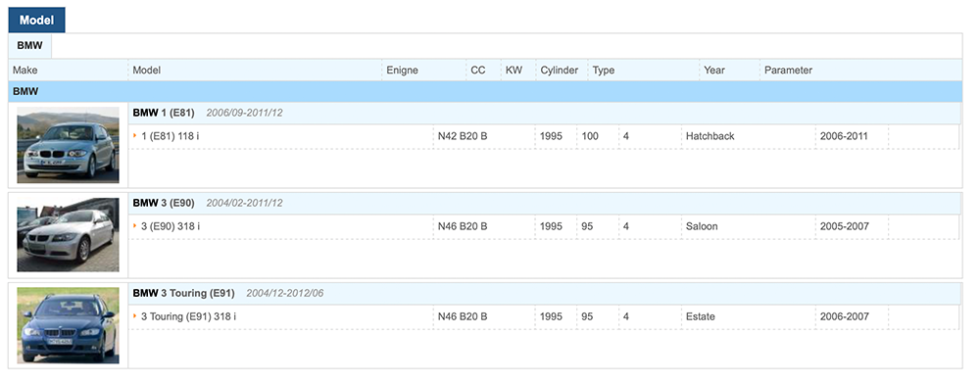Image resolution: width=980 pixels, height=383 pixels.
Task: Click the Saloon type cell
Action: 702,227
